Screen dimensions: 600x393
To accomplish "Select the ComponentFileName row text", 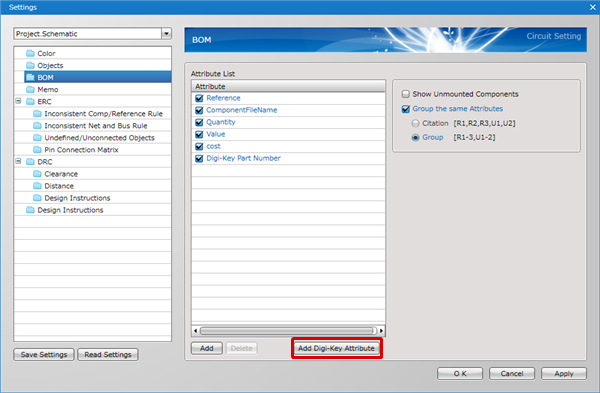I will pyautogui.click(x=242, y=110).
